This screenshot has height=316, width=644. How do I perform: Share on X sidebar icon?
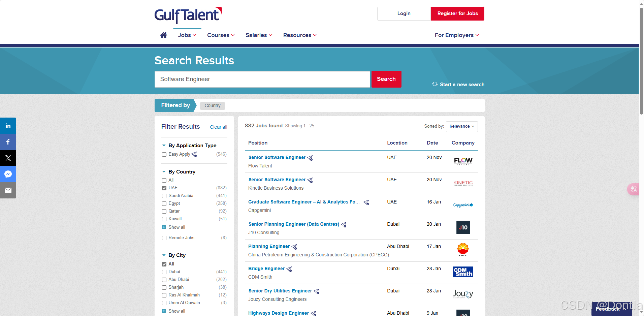[8, 158]
